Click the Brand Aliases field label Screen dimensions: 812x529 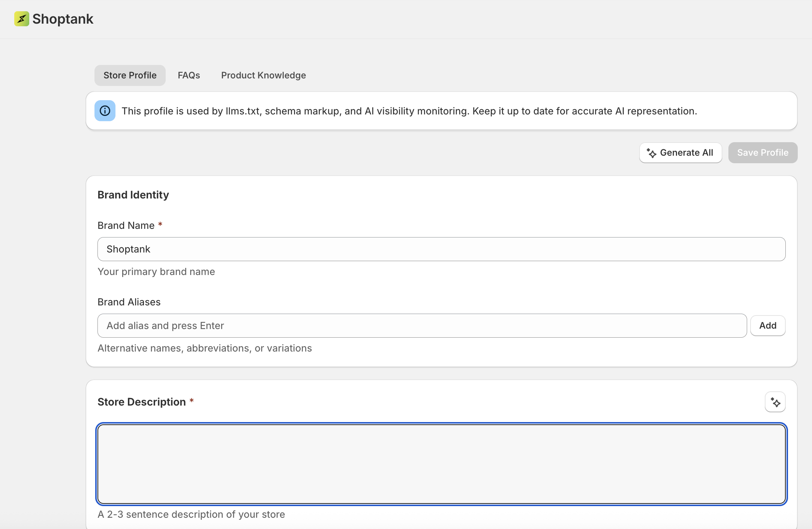pyautogui.click(x=129, y=302)
